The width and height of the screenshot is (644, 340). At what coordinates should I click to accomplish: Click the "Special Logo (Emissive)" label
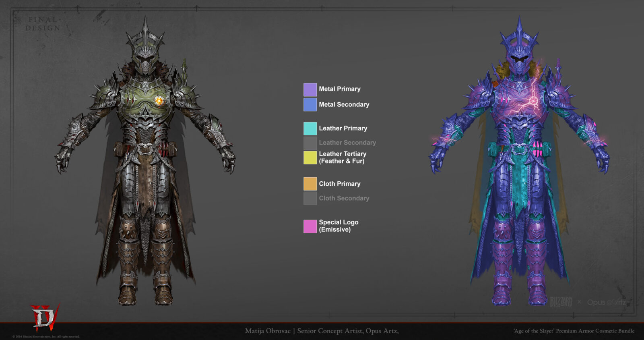pos(339,226)
